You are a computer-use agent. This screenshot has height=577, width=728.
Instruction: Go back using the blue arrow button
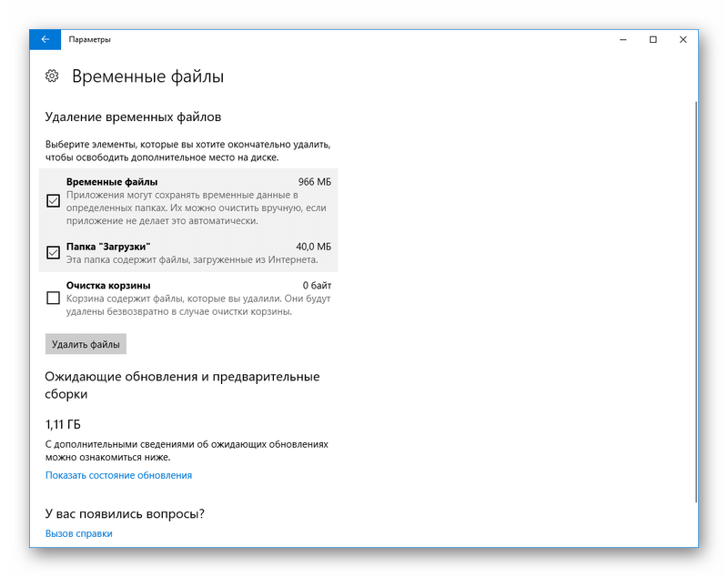coord(45,39)
